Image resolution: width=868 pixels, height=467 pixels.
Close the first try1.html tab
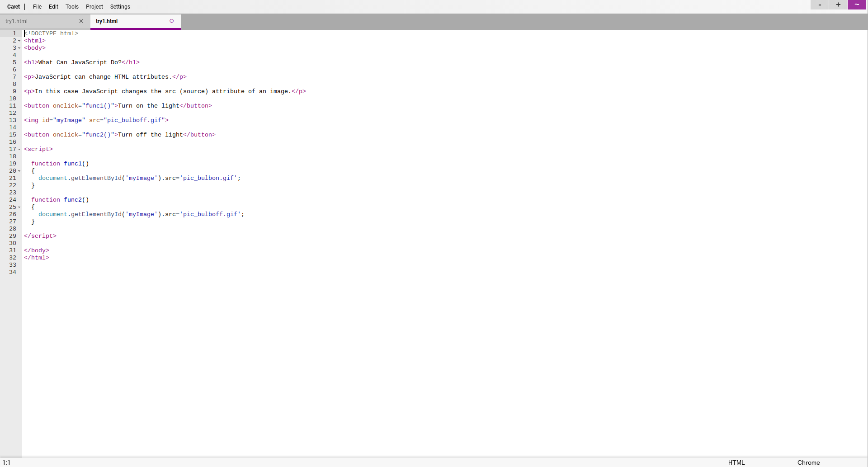(81, 21)
